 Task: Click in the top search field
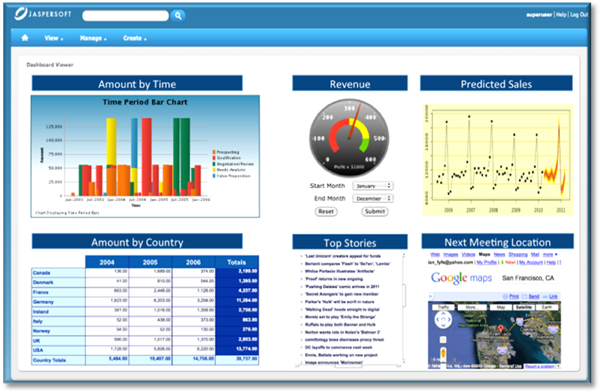[x=126, y=15]
